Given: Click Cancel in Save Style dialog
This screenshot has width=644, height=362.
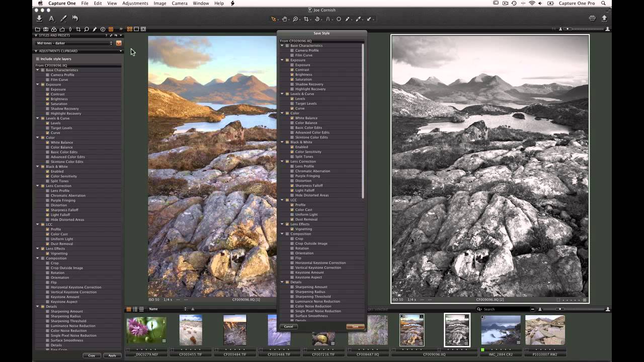Looking at the screenshot, I should pos(288,326).
